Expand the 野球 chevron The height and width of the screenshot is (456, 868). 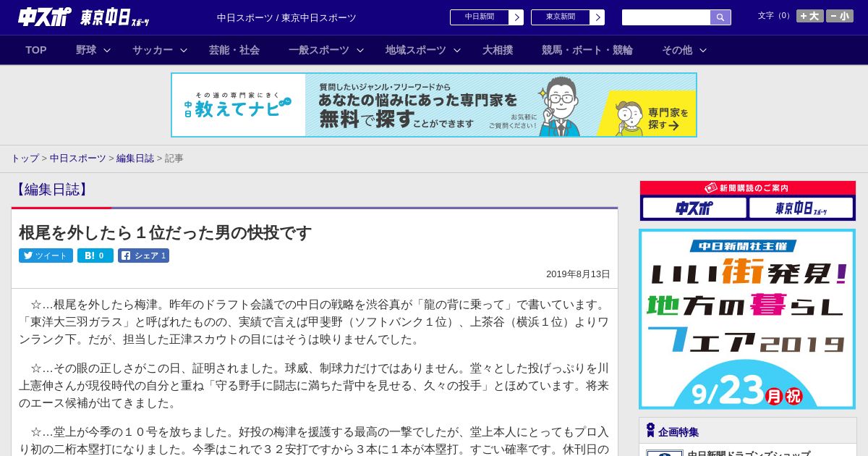coord(107,50)
